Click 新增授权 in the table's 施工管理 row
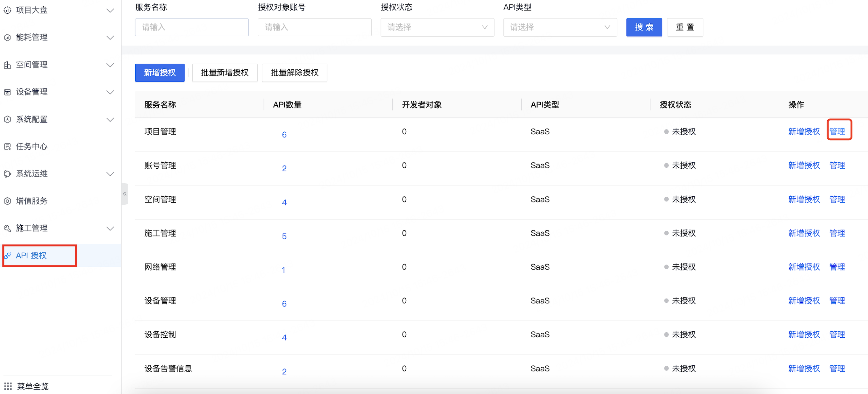868x394 pixels. coord(804,233)
